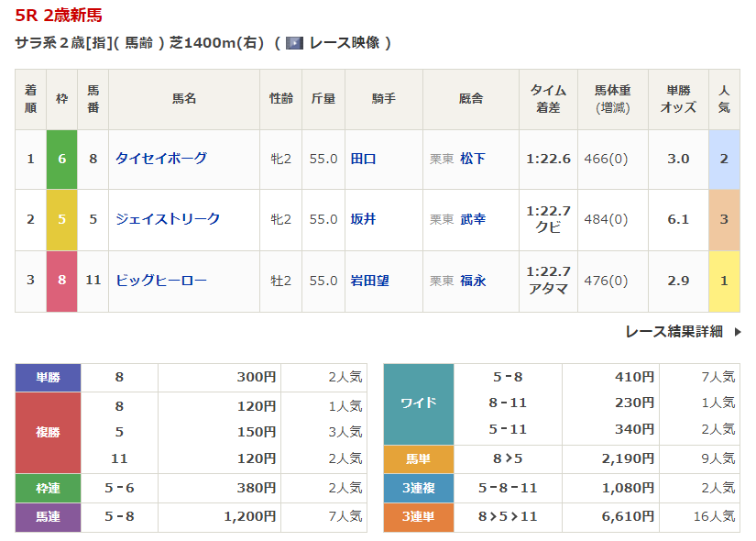Click horse weight 484(0)
756x541 pixels.
click(606, 219)
